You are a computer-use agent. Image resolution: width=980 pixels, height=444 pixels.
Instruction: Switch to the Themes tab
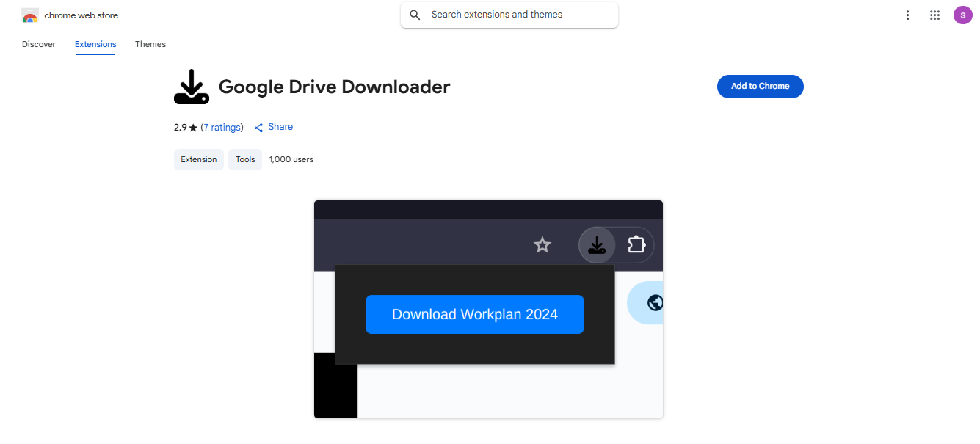click(x=150, y=44)
